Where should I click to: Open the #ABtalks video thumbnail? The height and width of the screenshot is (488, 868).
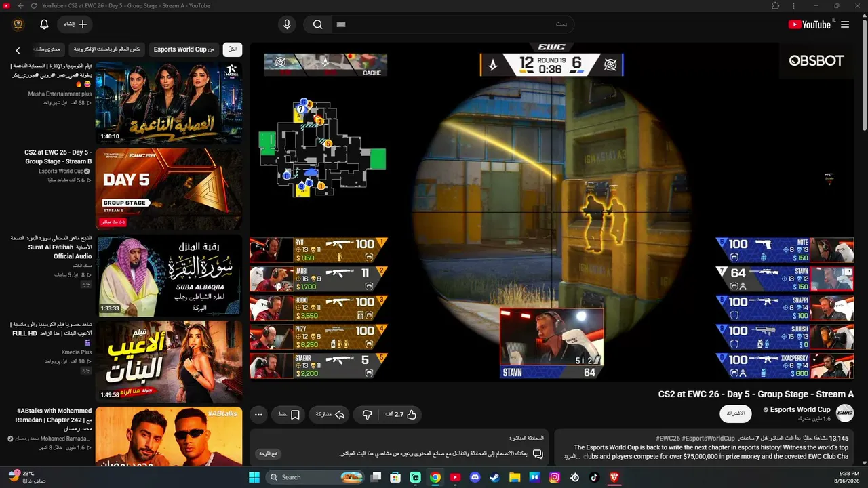[169, 436]
